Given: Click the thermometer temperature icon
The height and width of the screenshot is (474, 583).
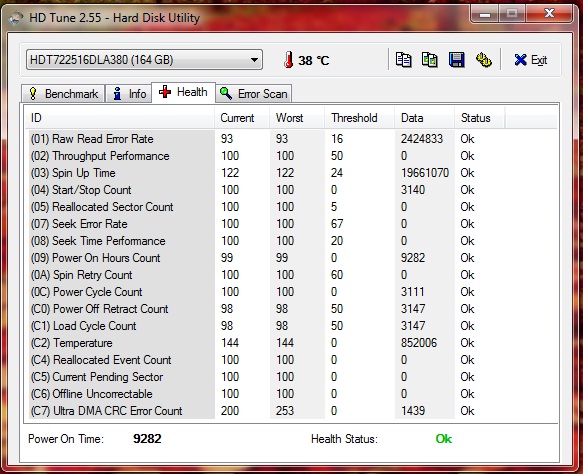Looking at the screenshot, I should coord(288,59).
